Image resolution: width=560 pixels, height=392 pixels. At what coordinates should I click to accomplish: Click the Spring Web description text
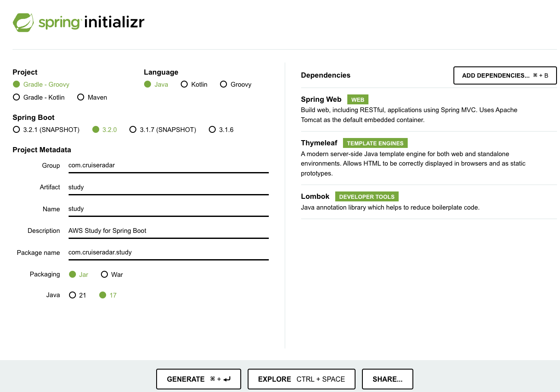[x=409, y=115]
